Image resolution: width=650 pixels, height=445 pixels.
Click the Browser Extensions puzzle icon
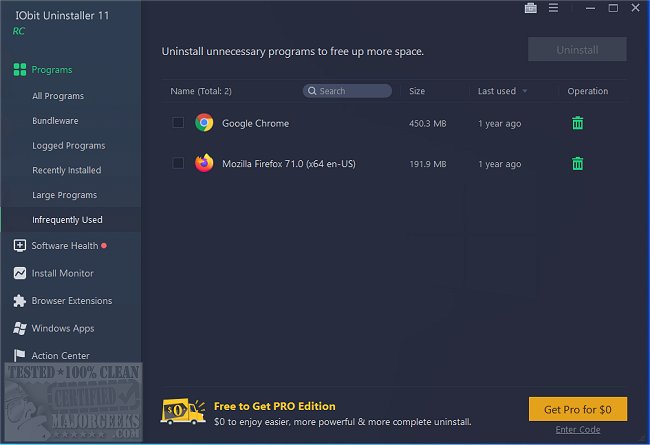(x=19, y=301)
